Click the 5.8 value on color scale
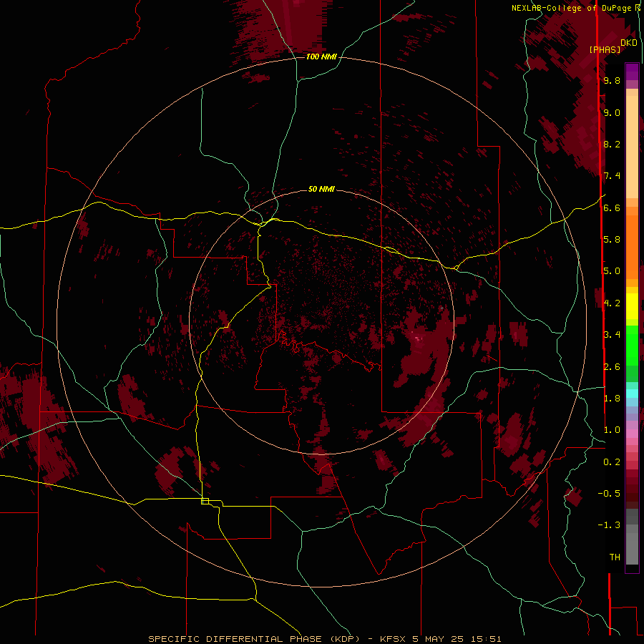 [612, 239]
